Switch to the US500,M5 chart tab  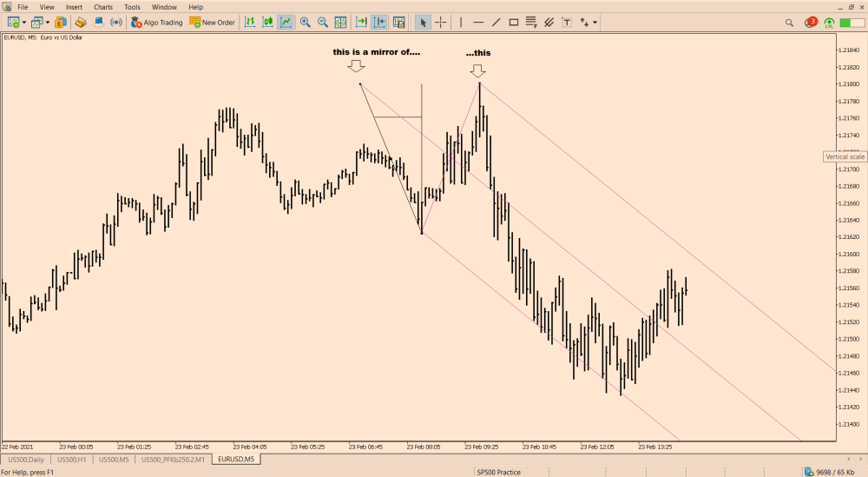(114, 460)
